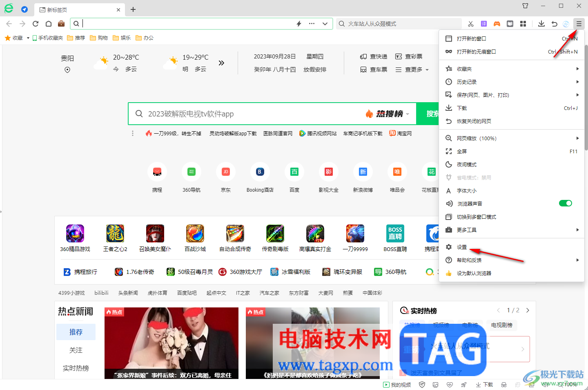This screenshot has width=588, height=390.
Task: Click the briefcase icon beside home
Action: [x=61, y=24]
